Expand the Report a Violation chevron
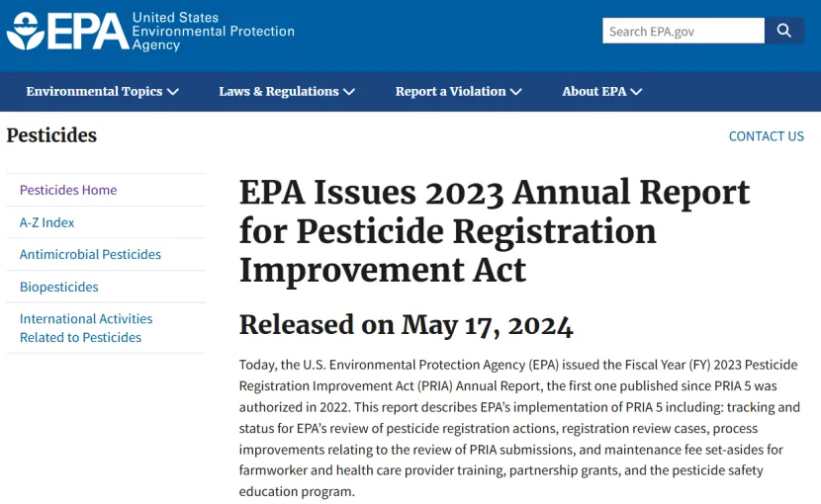Image resolution: width=821 pixels, height=504 pixels. [x=515, y=92]
